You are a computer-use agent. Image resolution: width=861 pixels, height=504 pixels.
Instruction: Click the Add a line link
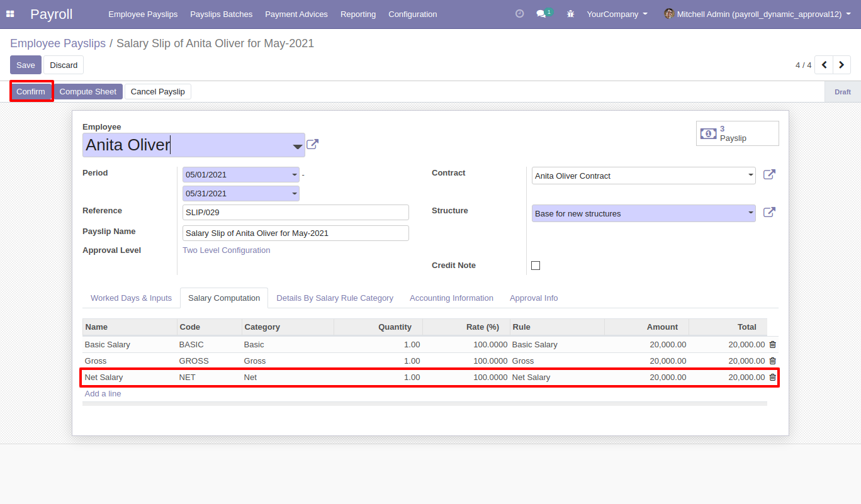click(103, 394)
